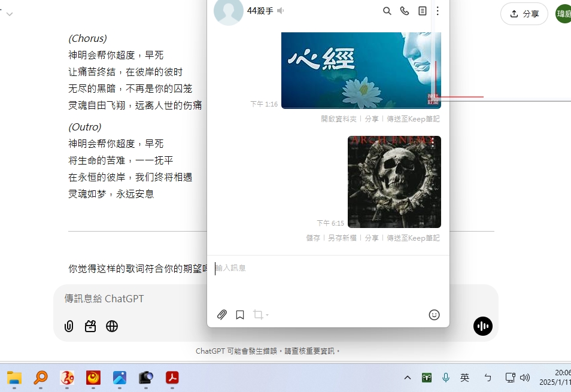Open the network status tray icon
The width and height of the screenshot is (571, 392).
pyautogui.click(x=510, y=378)
